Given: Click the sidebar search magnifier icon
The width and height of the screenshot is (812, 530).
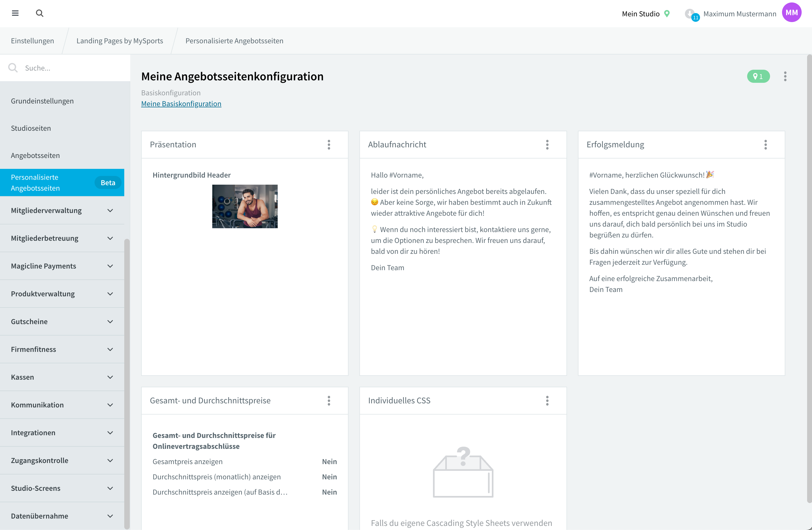Looking at the screenshot, I should point(13,68).
